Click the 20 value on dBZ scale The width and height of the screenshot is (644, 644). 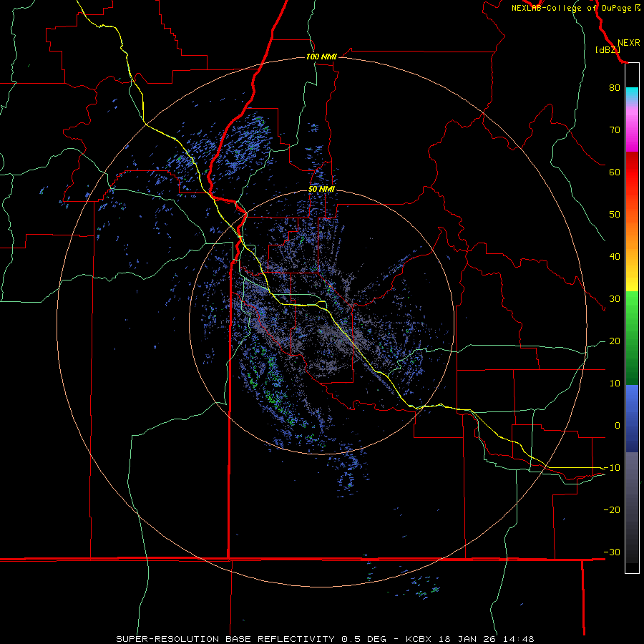coord(615,341)
